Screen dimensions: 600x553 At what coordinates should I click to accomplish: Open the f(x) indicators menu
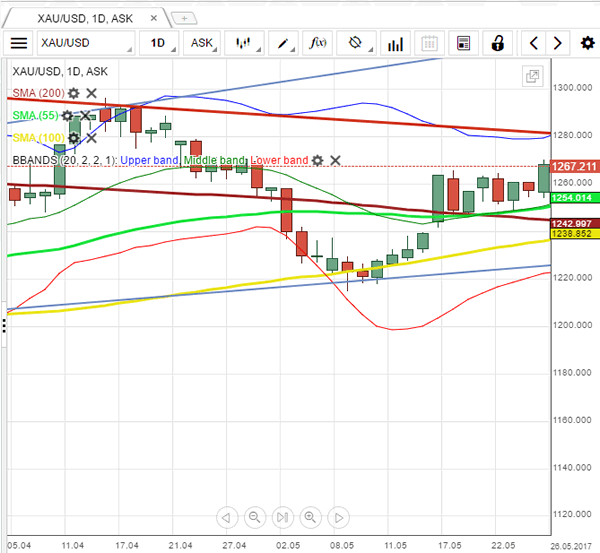pos(319,43)
